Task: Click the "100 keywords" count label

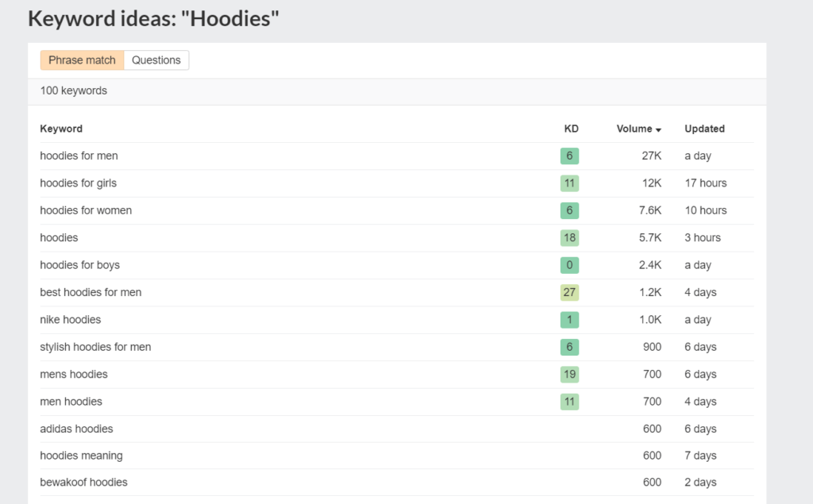Action: click(x=74, y=90)
